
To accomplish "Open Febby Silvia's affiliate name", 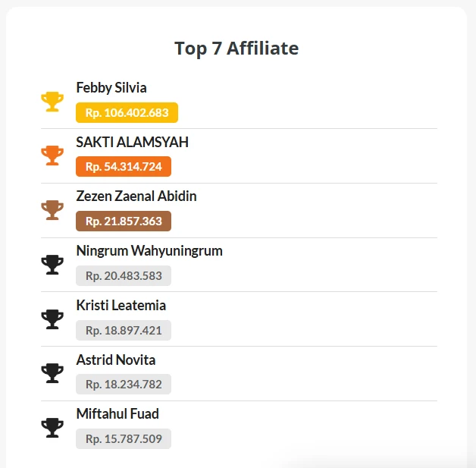I will 111,88.
